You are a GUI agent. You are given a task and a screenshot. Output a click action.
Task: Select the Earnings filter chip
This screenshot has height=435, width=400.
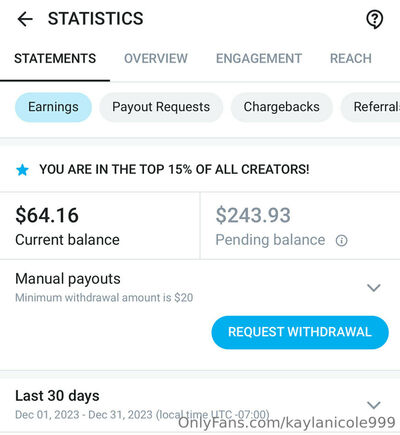click(53, 107)
